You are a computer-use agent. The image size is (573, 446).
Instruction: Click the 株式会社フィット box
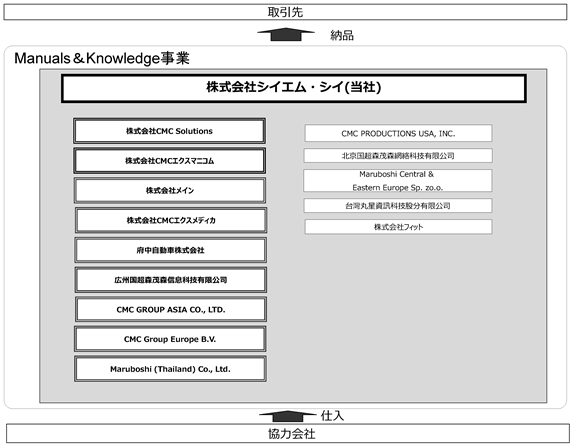click(x=398, y=227)
